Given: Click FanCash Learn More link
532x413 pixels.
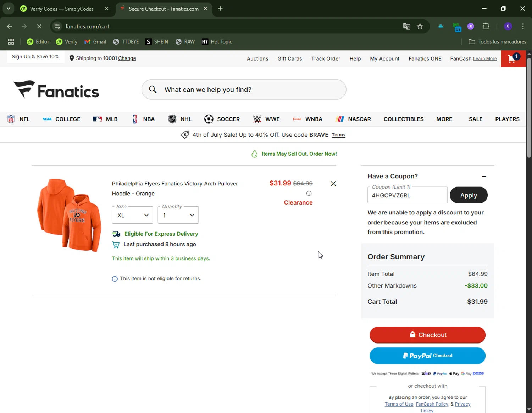Looking at the screenshot, I should [x=485, y=59].
